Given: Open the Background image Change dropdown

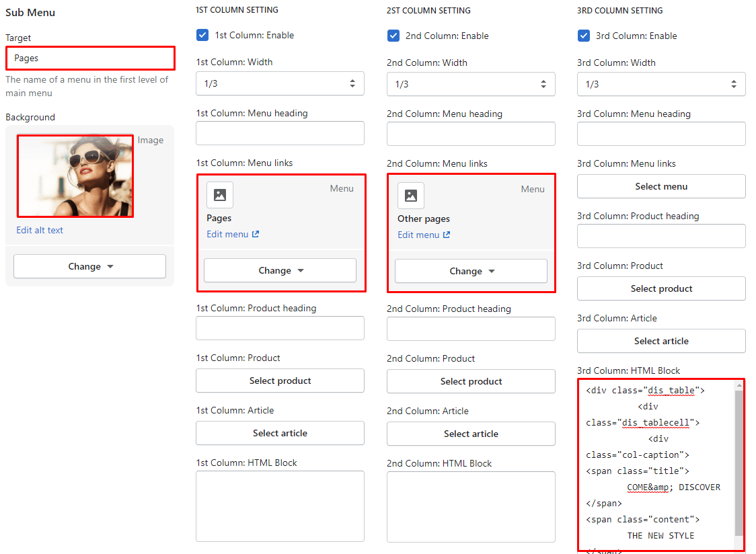Looking at the screenshot, I should click(x=89, y=266).
